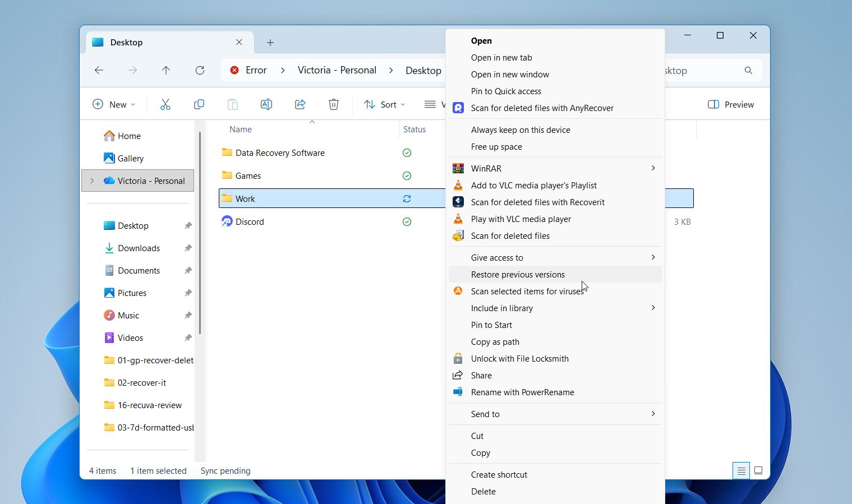852x504 pixels.
Task: Switch to details layout view in status bar
Action: tap(742, 470)
